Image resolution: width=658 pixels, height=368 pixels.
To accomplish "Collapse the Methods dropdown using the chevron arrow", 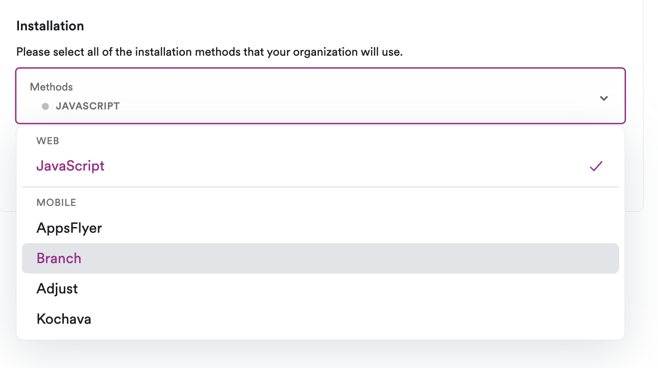I will (x=603, y=98).
